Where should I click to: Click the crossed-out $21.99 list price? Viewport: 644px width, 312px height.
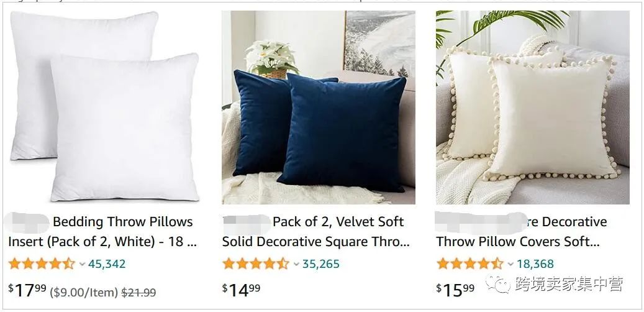(x=139, y=293)
